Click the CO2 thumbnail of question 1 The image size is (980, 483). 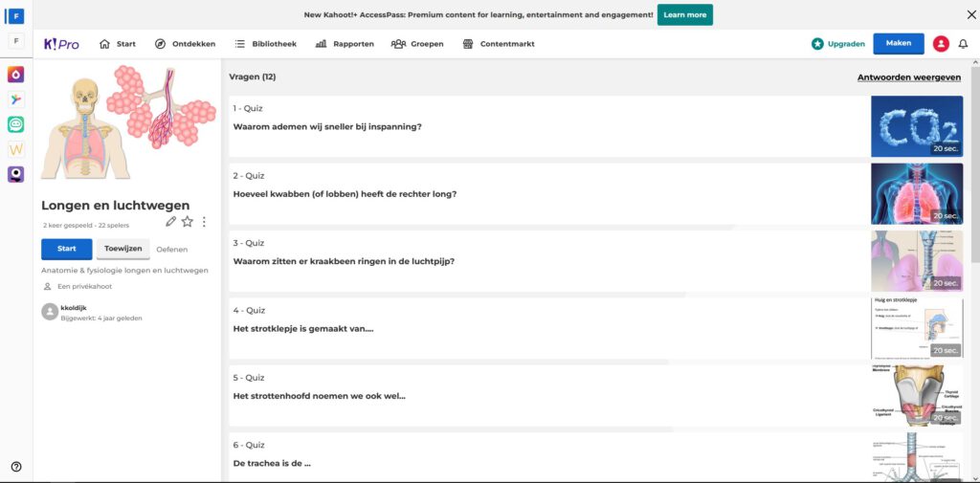pyautogui.click(x=916, y=126)
